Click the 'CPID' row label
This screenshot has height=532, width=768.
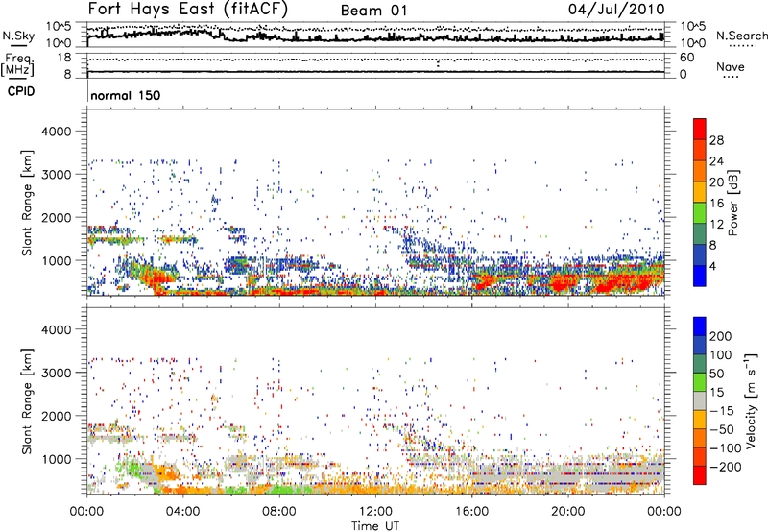pos(21,91)
